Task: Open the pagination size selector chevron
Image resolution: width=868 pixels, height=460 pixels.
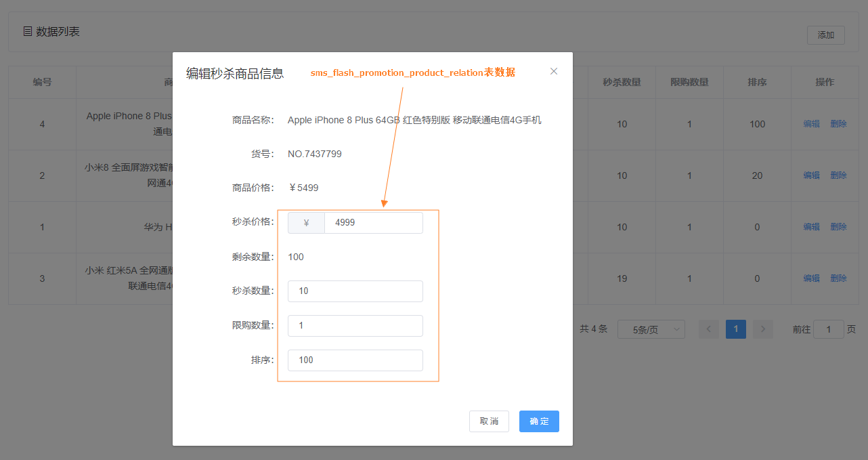Action: [678, 329]
